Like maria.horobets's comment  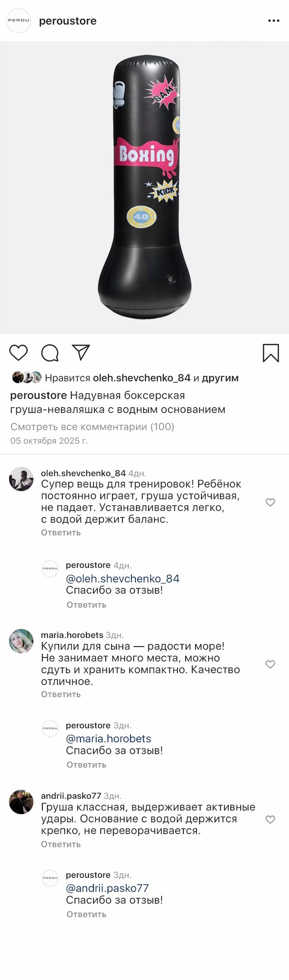click(270, 664)
